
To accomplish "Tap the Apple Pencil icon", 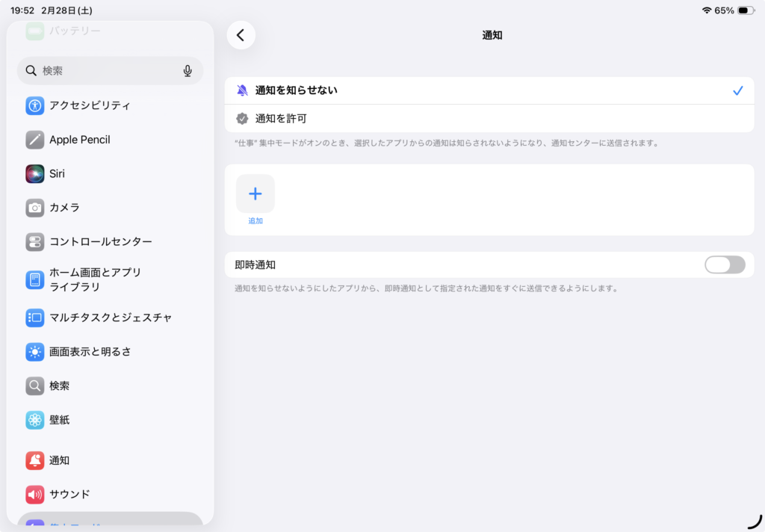I will point(35,140).
